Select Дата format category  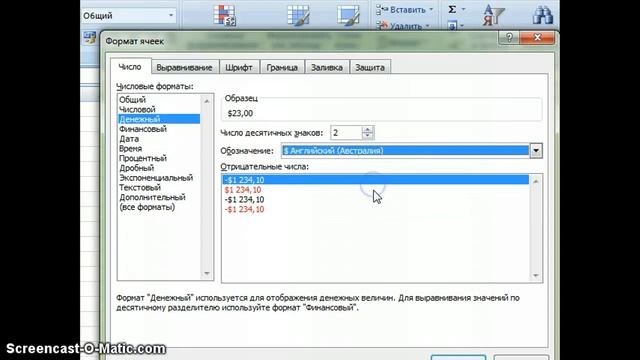point(159,139)
